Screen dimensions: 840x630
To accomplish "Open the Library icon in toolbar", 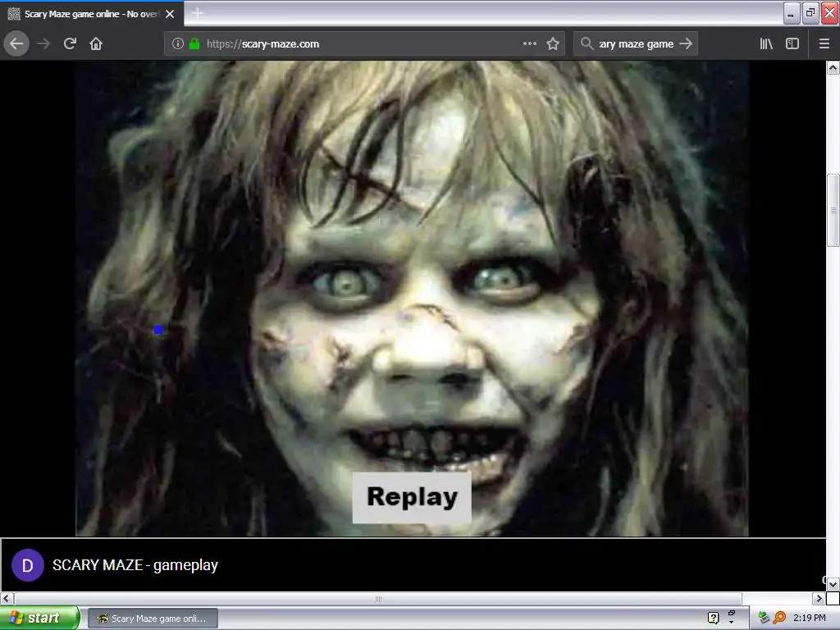I will [x=766, y=44].
